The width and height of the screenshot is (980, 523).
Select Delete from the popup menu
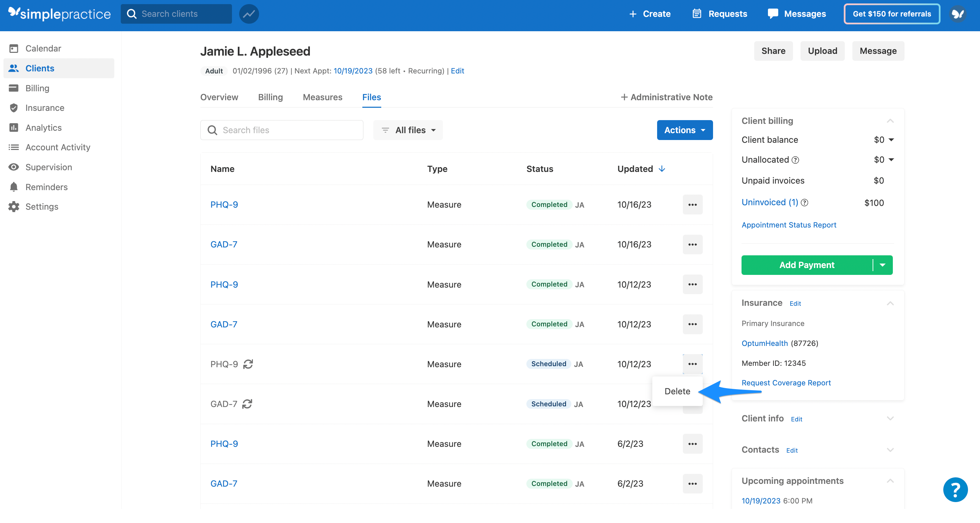(x=677, y=391)
